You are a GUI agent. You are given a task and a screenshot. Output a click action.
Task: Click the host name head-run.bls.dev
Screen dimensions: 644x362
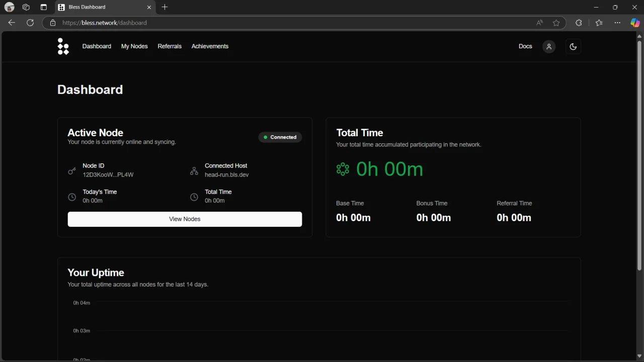(226, 175)
